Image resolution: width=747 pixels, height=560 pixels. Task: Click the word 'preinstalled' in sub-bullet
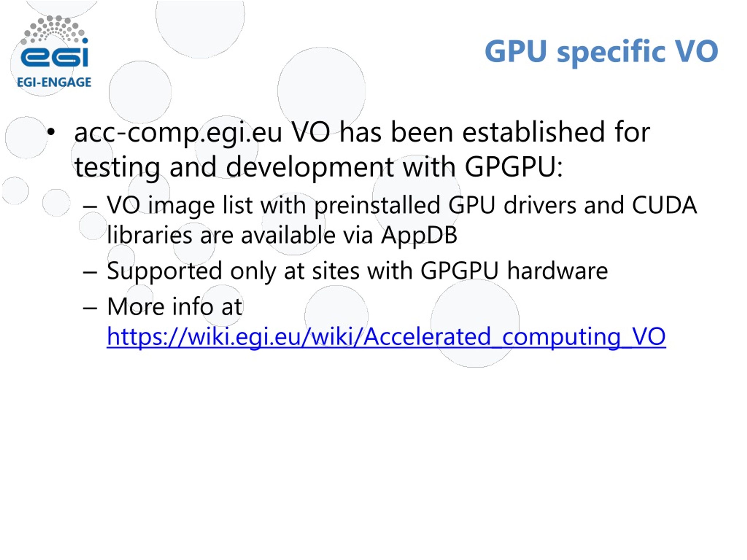(x=377, y=206)
